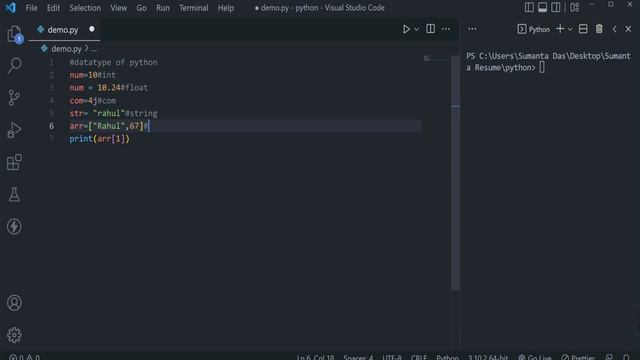Toggle the primary side bar layout icon

point(529,7)
